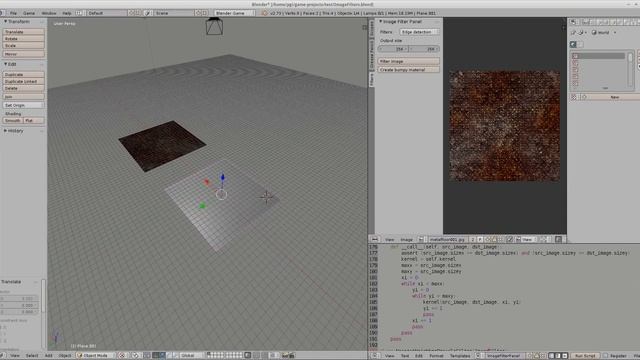640x360 pixels.
Task: Click the blue Z-axis manipulator arrow
Action: tap(222, 177)
